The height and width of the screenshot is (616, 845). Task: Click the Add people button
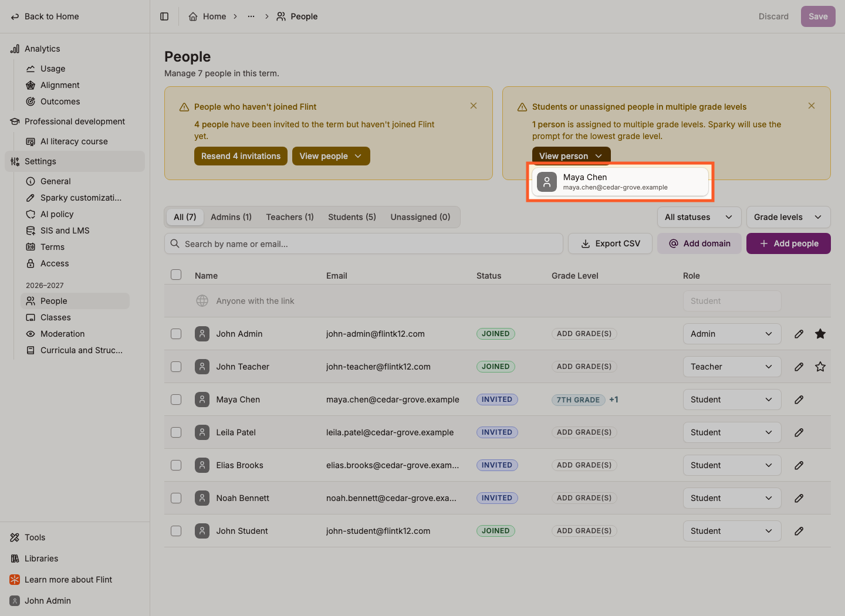pyautogui.click(x=789, y=243)
